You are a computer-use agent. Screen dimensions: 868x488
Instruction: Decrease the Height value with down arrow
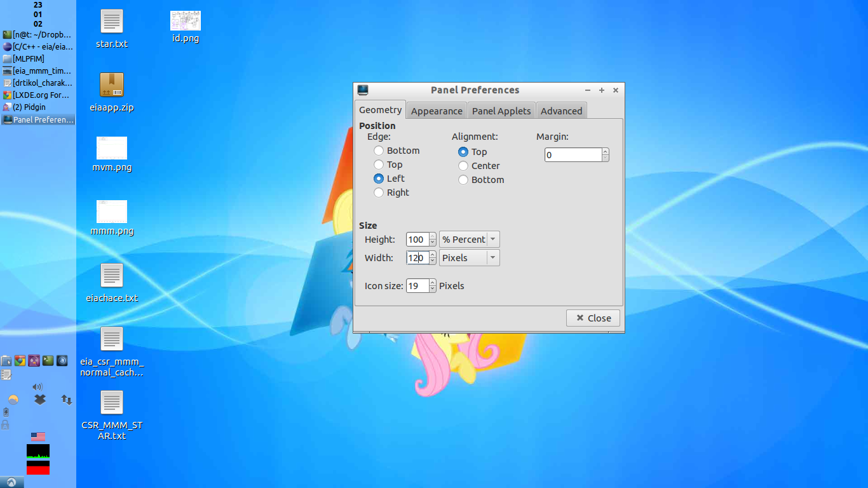click(x=433, y=243)
